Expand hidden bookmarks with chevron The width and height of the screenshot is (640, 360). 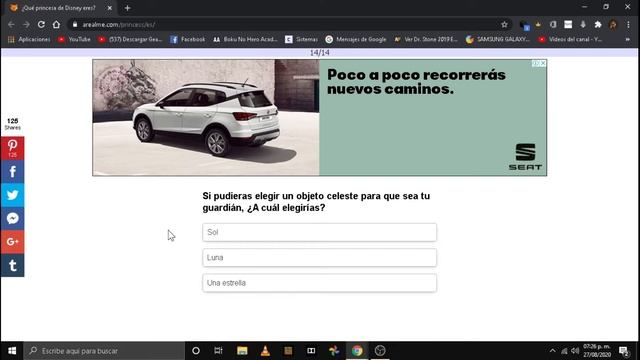tap(627, 39)
